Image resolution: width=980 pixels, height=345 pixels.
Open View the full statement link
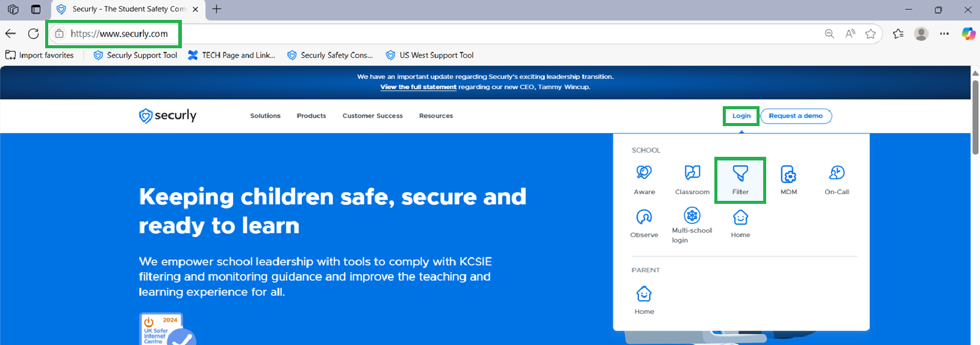pyautogui.click(x=418, y=87)
